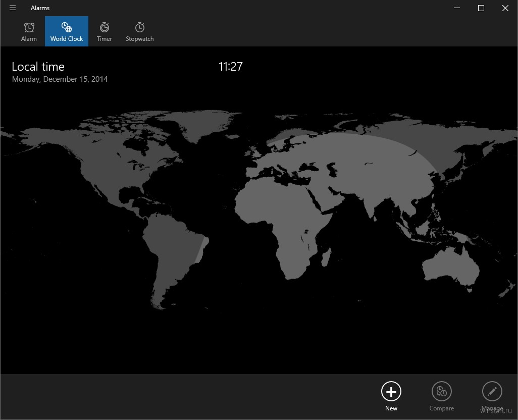Add a new clock with New button

pos(391,396)
